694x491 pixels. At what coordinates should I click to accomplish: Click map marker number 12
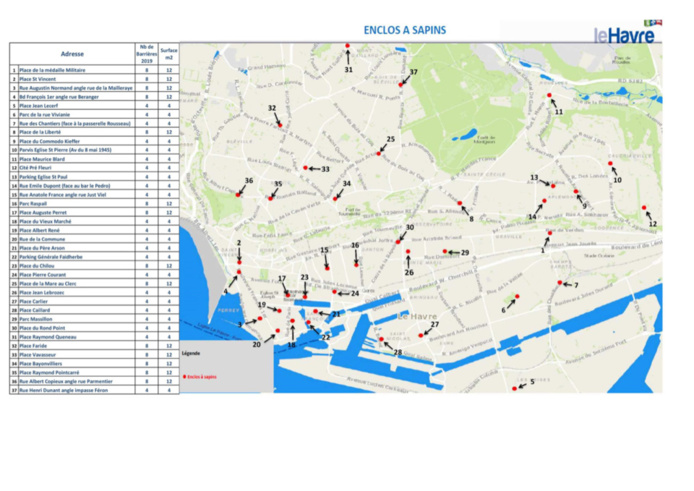pos(644,208)
